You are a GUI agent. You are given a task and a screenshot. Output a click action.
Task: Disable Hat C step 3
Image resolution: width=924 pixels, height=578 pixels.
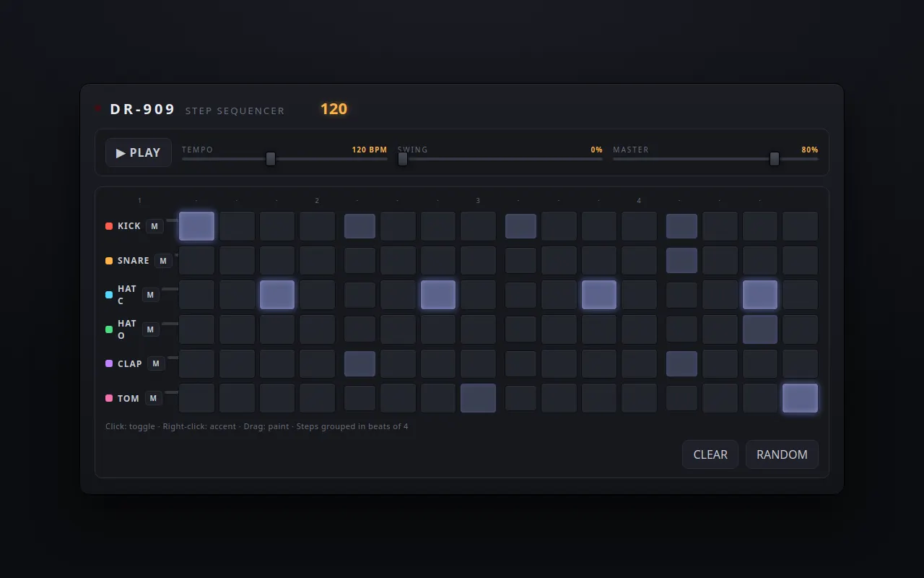coord(277,295)
